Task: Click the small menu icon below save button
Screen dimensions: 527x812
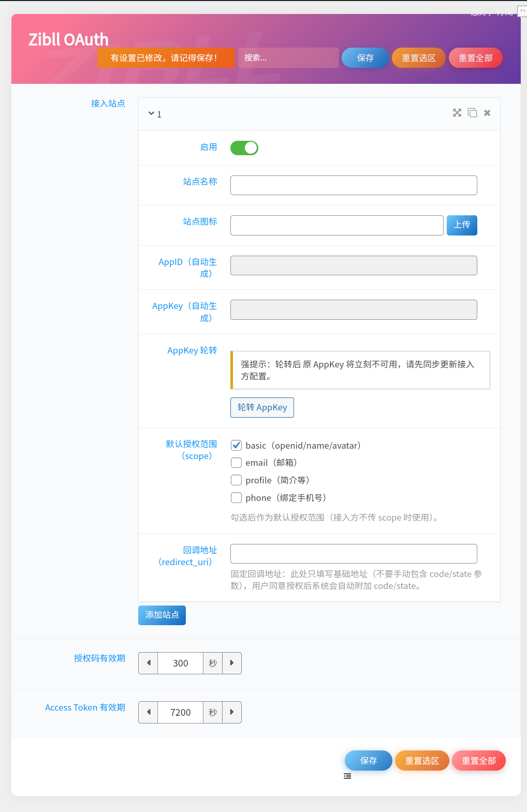Action: [347, 776]
